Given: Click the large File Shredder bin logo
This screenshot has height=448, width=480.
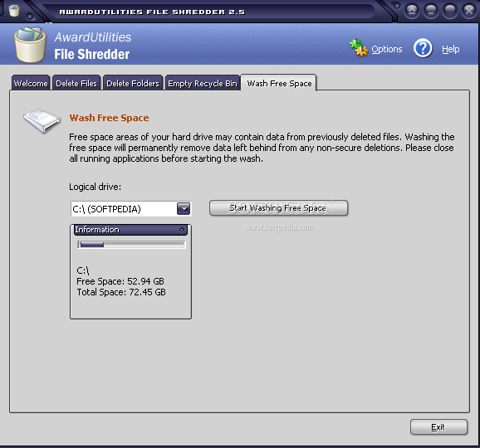Looking at the screenshot, I should [30, 45].
